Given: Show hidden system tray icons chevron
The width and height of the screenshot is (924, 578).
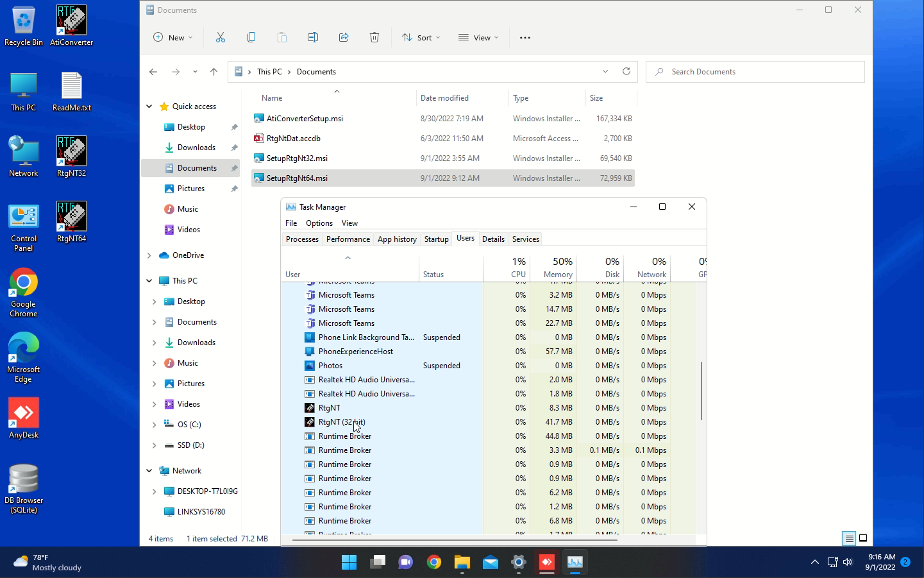Looking at the screenshot, I should coord(815,563).
